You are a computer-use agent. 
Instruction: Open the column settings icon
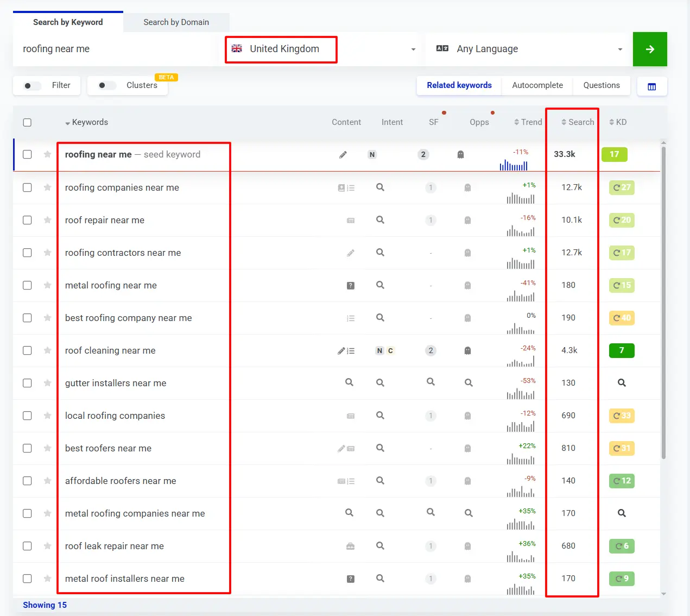click(651, 86)
